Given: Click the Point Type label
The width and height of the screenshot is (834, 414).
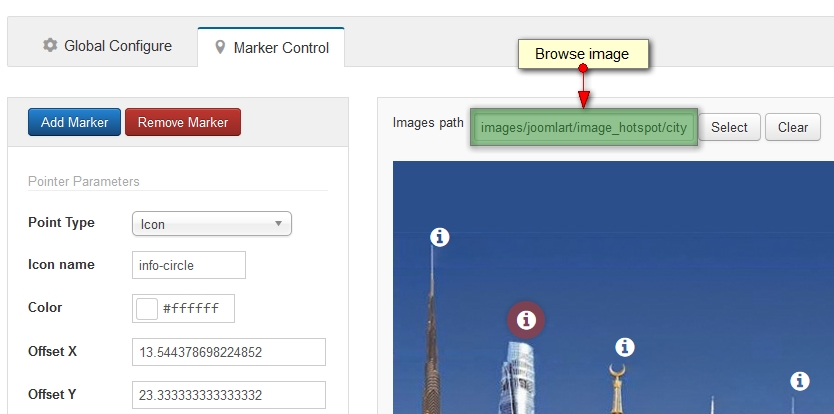Looking at the screenshot, I should point(61,222).
